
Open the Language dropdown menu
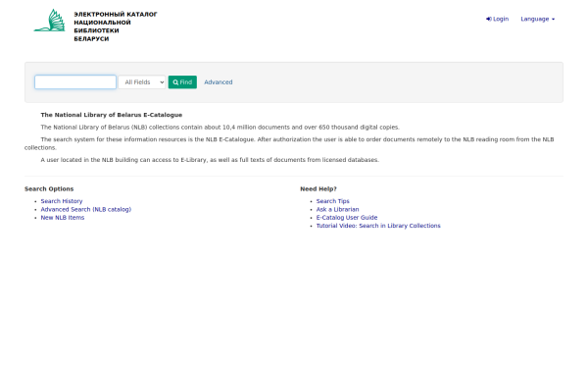click(x=537, y=19)
